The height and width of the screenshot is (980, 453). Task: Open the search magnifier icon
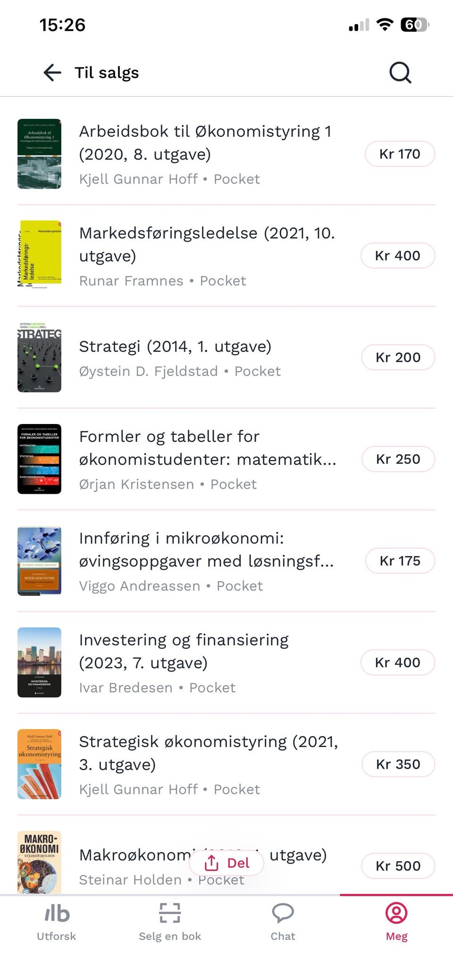tap(400, 73)
